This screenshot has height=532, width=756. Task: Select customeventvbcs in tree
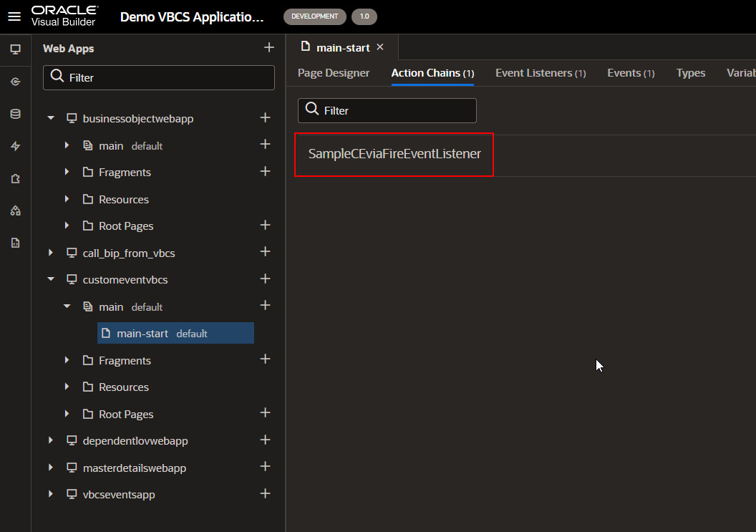[125, 280]
